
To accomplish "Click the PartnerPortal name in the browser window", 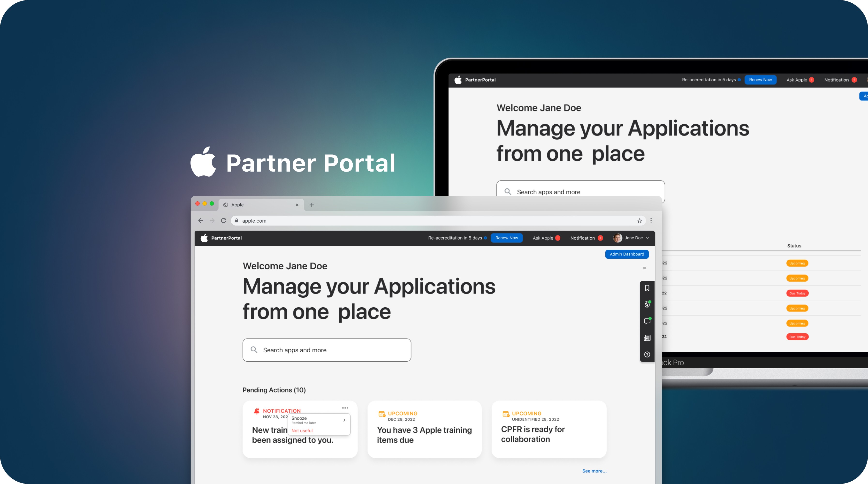I will point(226,238).
